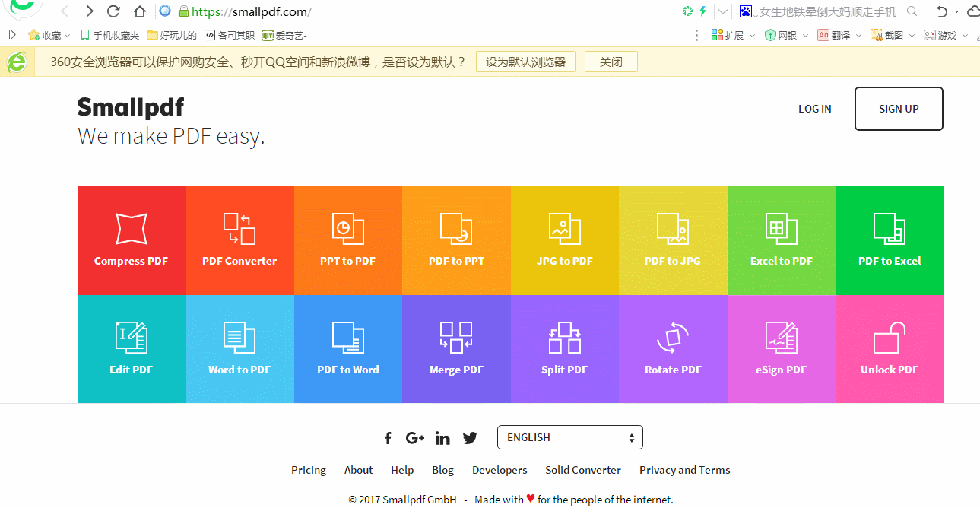Viewport: 980px width, 508px height.
Task: Open the Blog footer link
Action: (442, 470)
